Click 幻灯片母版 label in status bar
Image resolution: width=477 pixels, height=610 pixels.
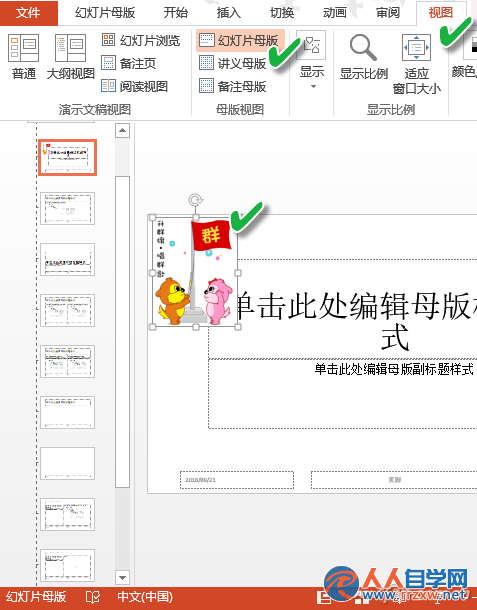tap(36, 597)
